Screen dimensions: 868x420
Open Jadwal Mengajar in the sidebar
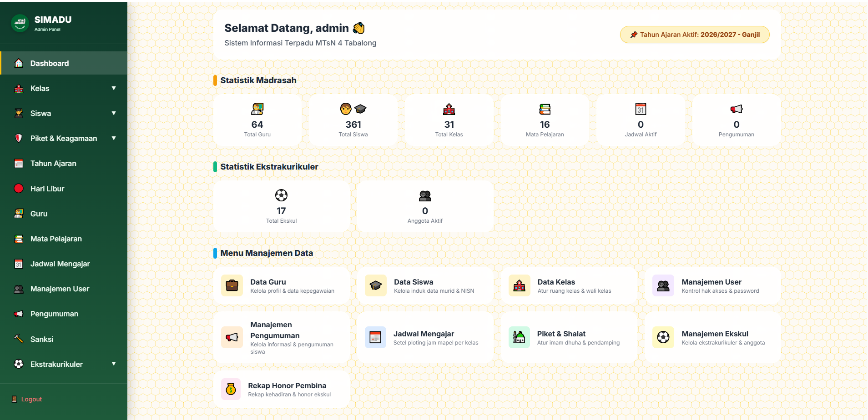[x=64, y=264]
